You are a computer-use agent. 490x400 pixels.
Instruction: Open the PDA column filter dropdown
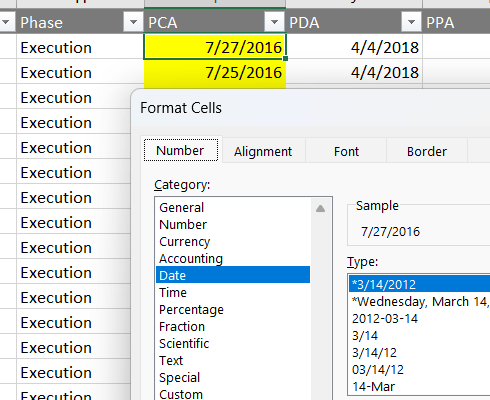pos(411,22)
